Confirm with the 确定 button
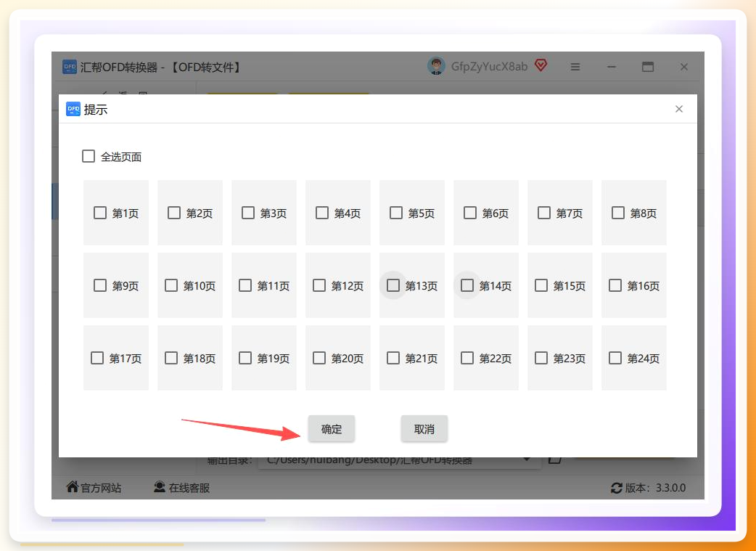The width and height of the screenshot is (756, 551). [x=332, y=428]
